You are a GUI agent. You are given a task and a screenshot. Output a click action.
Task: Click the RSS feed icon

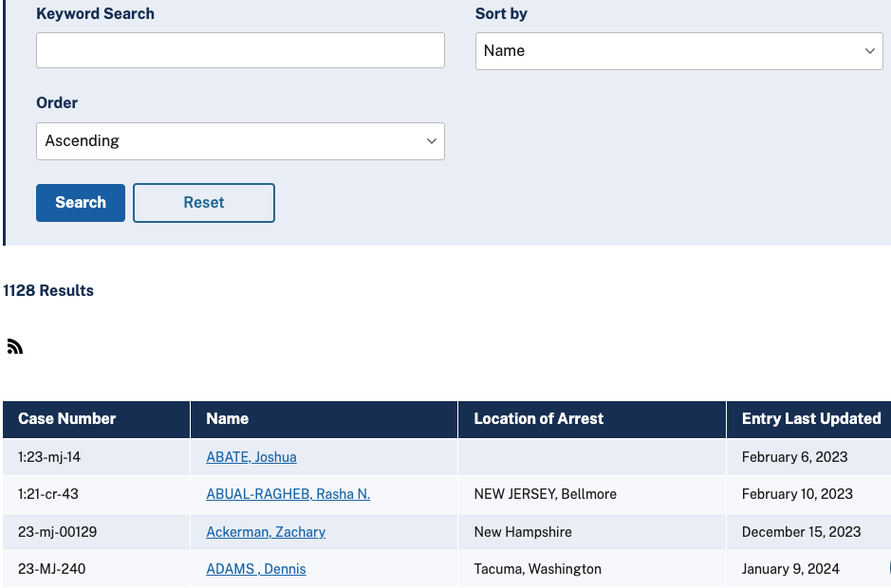point(15,346)
